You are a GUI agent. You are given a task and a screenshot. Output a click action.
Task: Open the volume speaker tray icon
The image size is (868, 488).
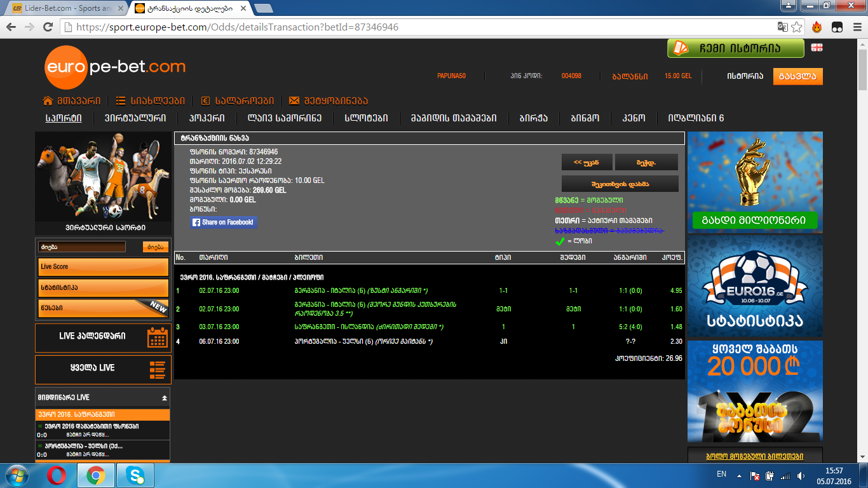tap(801, 475)
